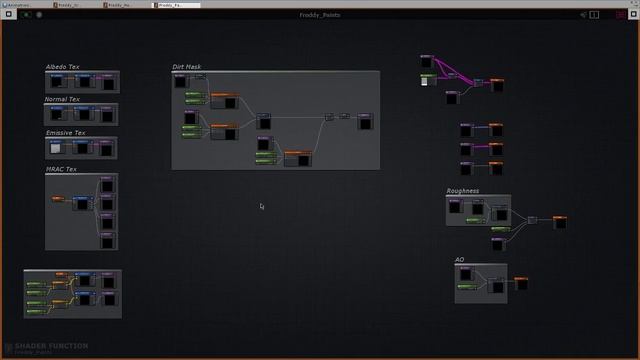
Task: Select the final output node in Dirt Mask group
Action: point(365,121)
